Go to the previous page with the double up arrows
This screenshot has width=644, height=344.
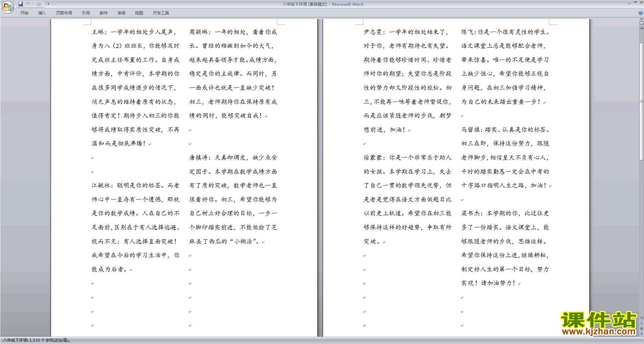tap(641, 324)
